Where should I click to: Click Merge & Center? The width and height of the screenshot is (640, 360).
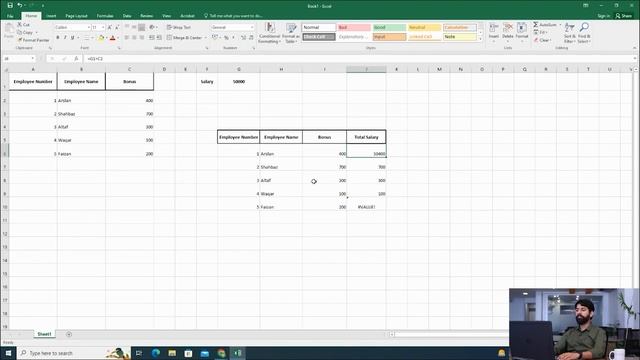coord(184,38)
